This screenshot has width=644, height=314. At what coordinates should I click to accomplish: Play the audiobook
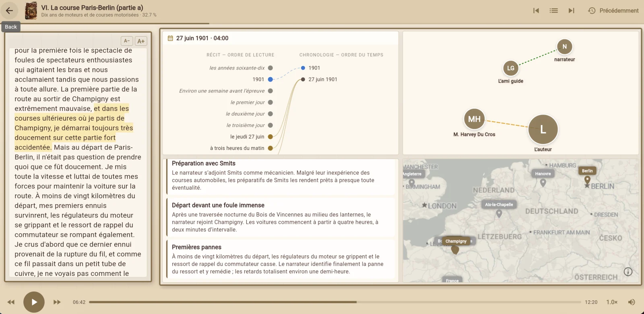tap(34, 302)
